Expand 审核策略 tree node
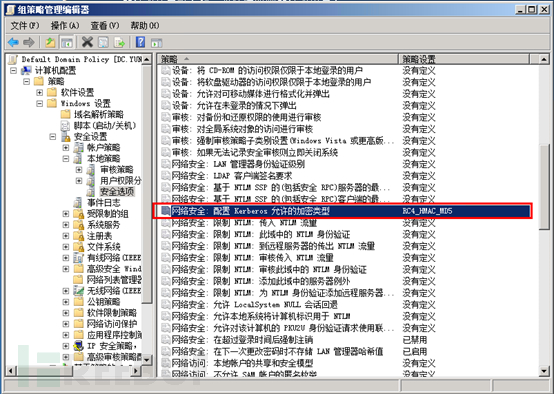554x394 pixels. 79,170
